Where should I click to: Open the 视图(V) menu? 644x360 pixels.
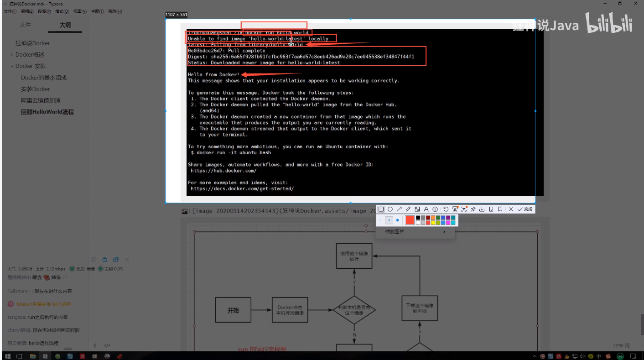coord(80,11)
